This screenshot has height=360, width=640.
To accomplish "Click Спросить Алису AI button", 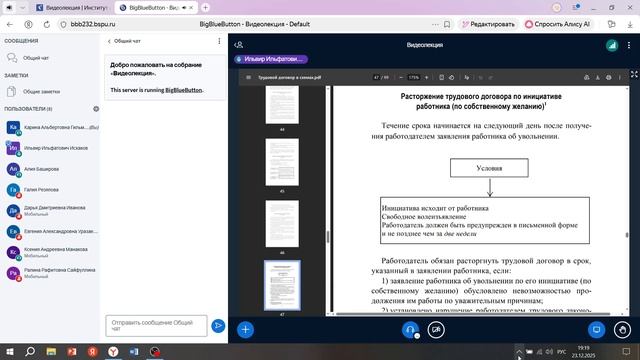I will point(557,24).
